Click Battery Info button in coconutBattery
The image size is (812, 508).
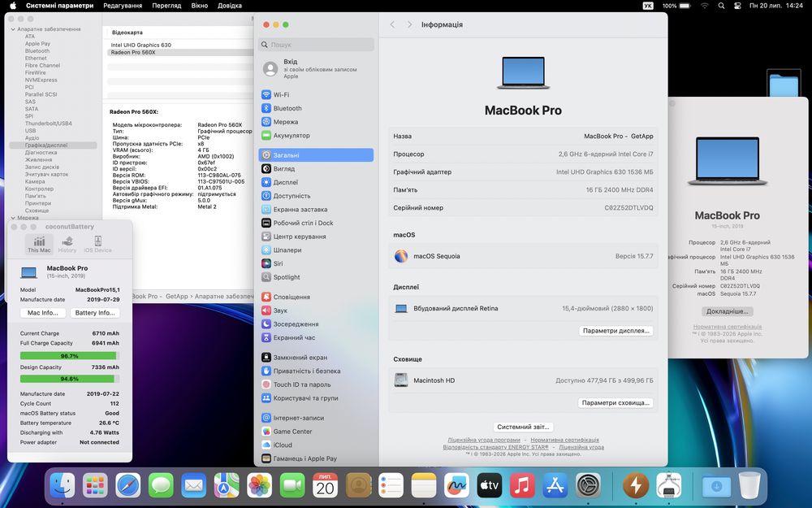click(x=95, y=313)
